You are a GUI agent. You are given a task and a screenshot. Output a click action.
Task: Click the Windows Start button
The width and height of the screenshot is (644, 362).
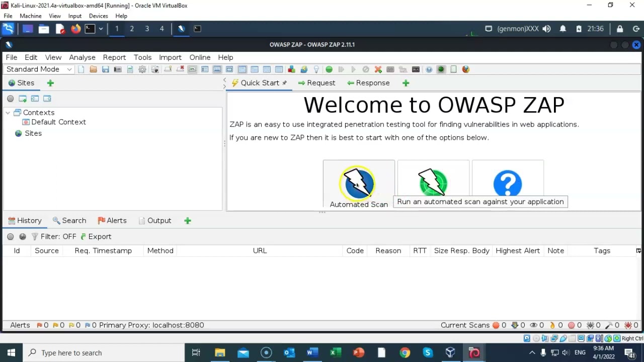pyautogui.click(x=11, y=353)
